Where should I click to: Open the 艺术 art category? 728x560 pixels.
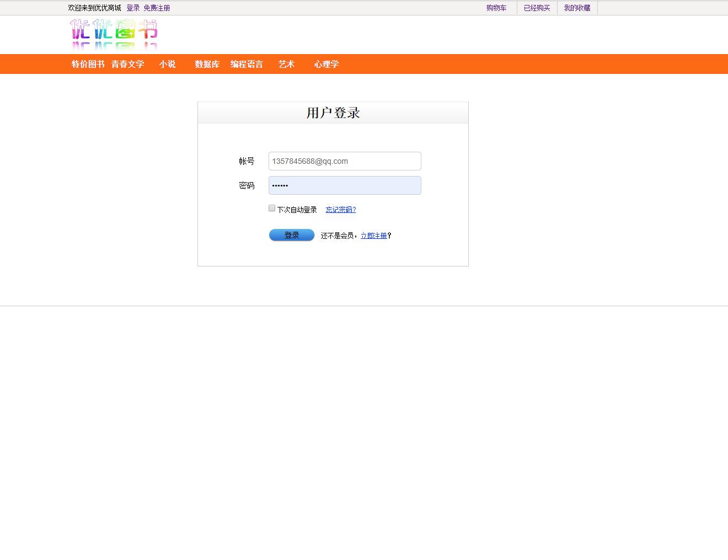click(286, 64)
